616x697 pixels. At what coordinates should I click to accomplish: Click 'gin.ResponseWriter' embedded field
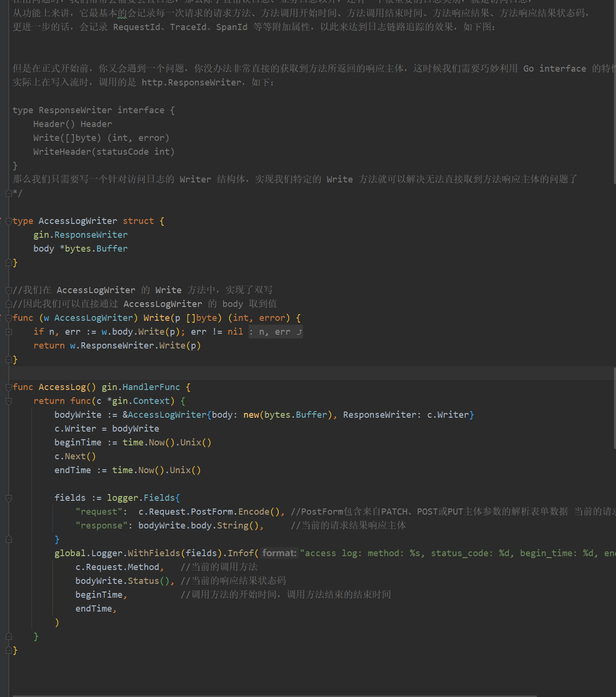[81, 235]
